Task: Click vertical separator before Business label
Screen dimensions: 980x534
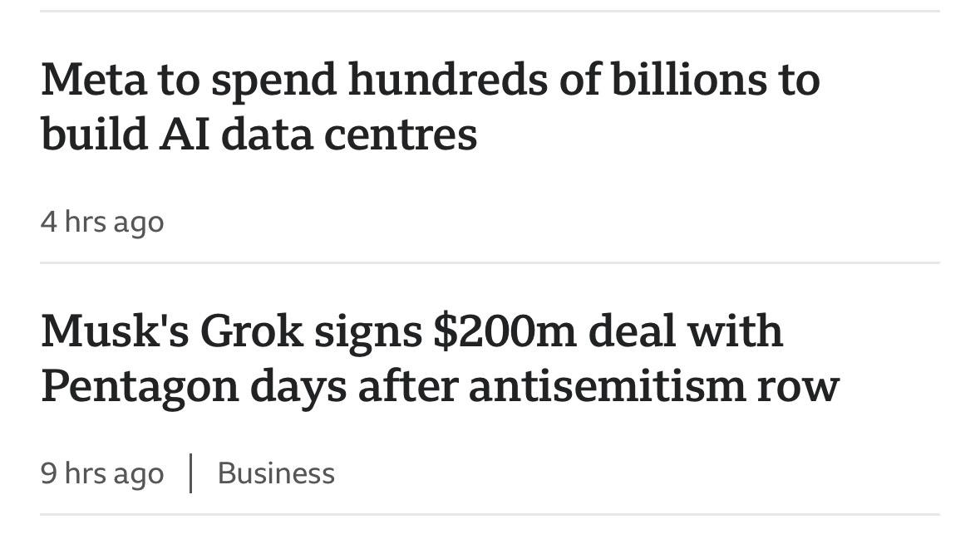Action: click(x=190, y=473)
